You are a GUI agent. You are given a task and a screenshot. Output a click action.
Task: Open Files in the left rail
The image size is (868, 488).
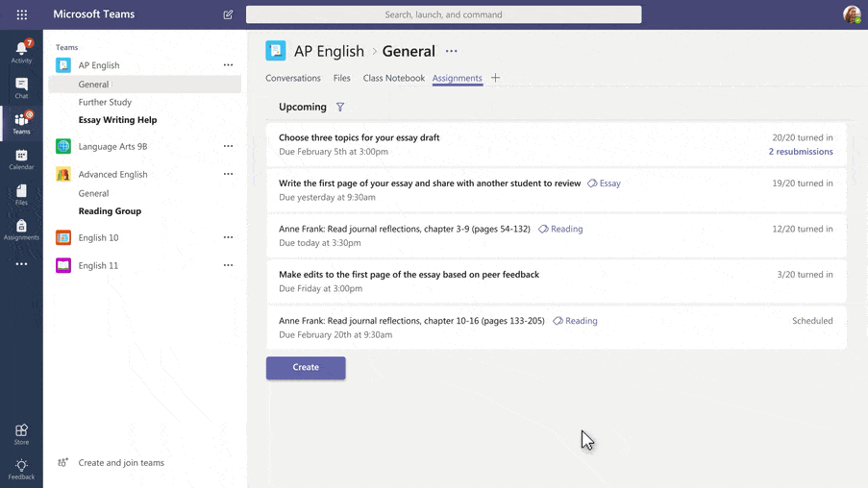[x=21, y=194]
